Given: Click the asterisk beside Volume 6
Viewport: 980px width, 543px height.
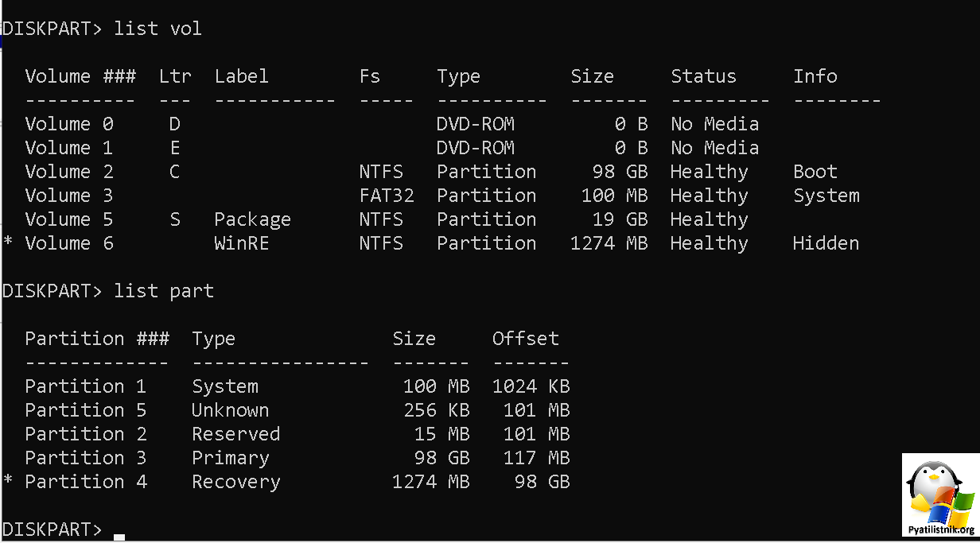Looking at the screenshot, I should pyautogui.click(x=8, y=242).
